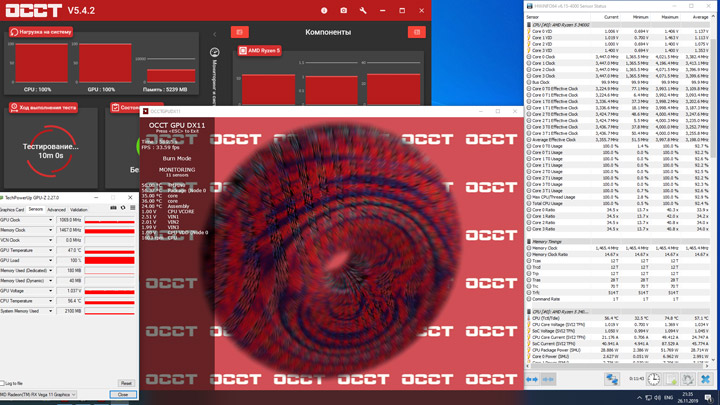Open the CPU Temperature sensor dropdown in GPU-Z

click(51, 301)
